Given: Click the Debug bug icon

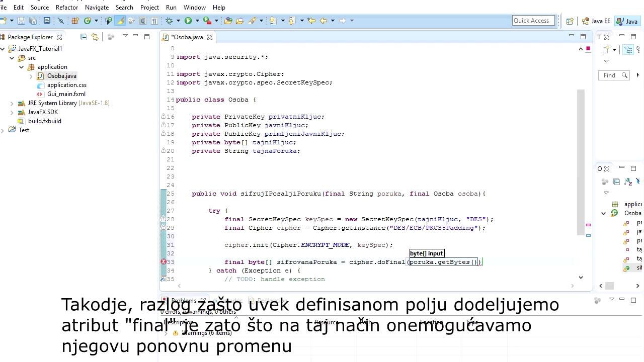Looking at the screenshot, I should point(170,21).
